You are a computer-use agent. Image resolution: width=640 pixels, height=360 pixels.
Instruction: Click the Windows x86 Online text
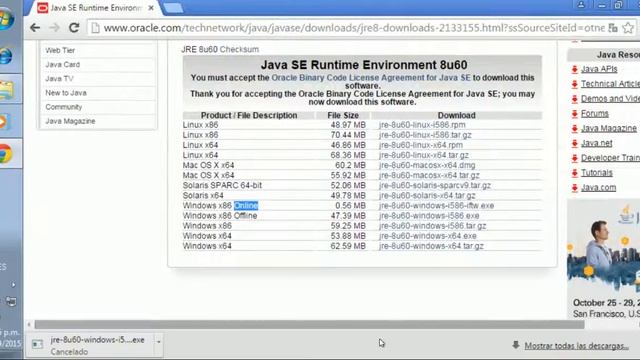pyautogui.click(x=220, y=206)
